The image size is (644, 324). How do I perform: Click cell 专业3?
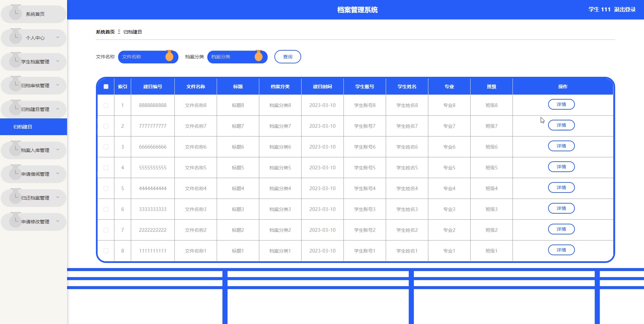coord(449,209)
